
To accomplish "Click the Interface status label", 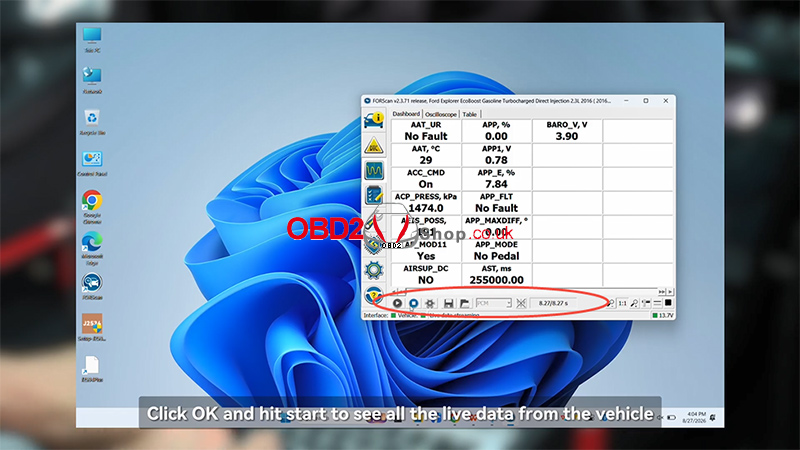I will 376,315.
